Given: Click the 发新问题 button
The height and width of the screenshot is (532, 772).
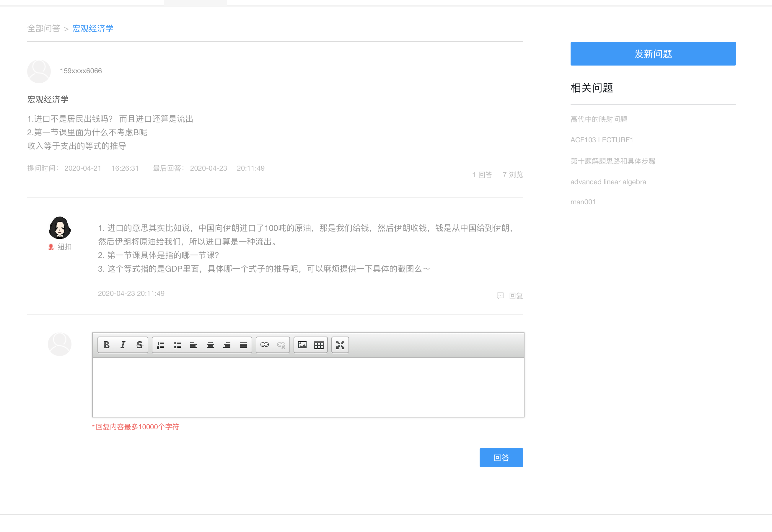Looking at the screenshot, I should click(x=653, y=54).
